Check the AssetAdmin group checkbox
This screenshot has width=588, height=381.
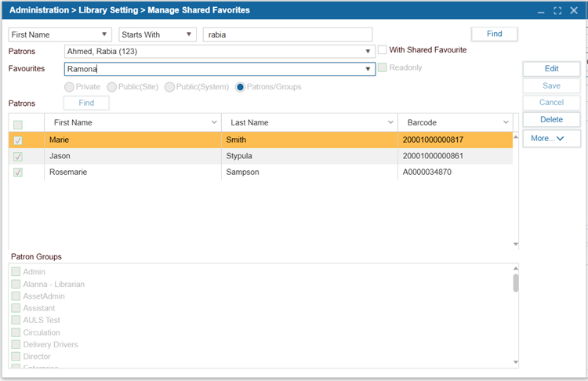pyautogui.click(x=16, y=296)
